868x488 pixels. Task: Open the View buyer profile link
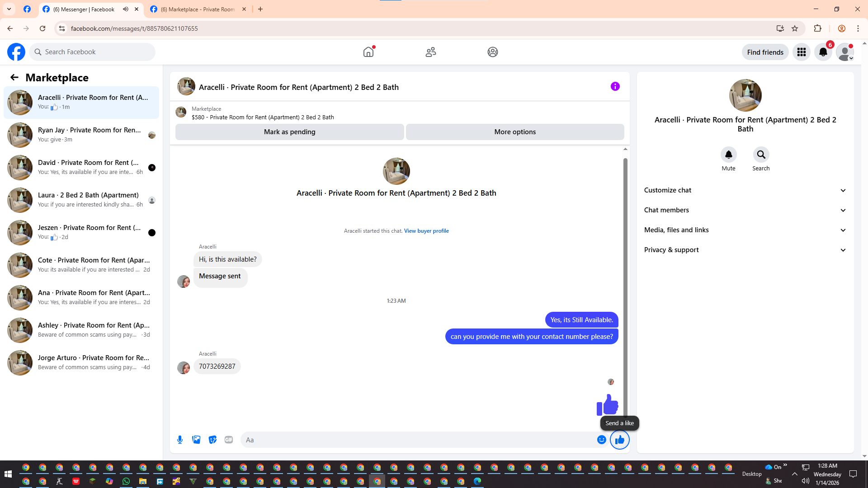426,231
